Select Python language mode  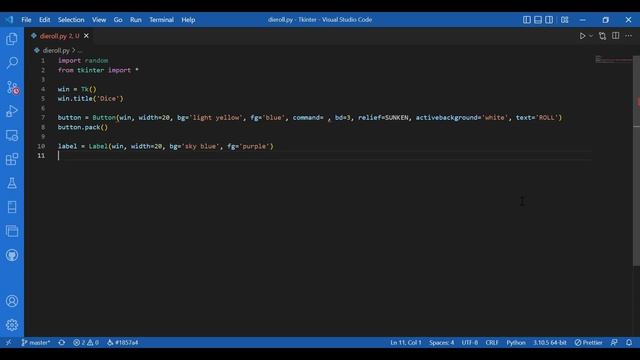pos(516,342)
